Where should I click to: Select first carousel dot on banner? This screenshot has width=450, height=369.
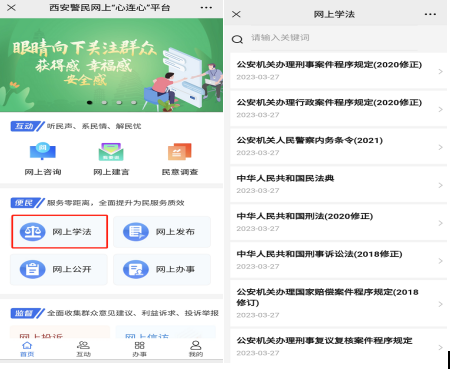pyautogui.click(x=89, y=102)
